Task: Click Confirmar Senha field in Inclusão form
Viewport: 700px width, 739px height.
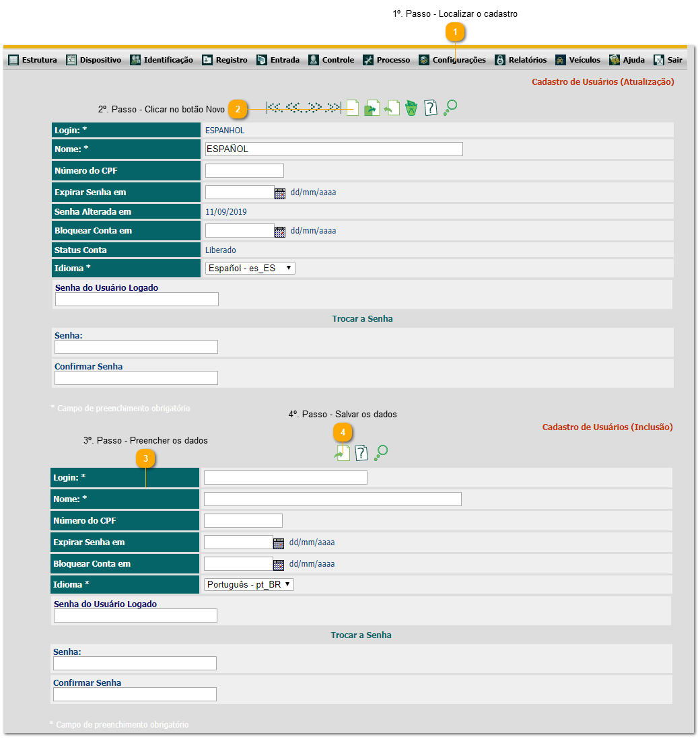Action: pos(135,694)
